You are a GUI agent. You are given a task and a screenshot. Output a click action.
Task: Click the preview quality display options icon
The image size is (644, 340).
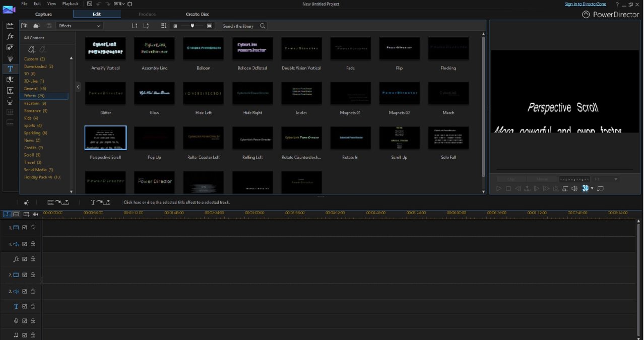pyautogui.click(x=565, y=188)
